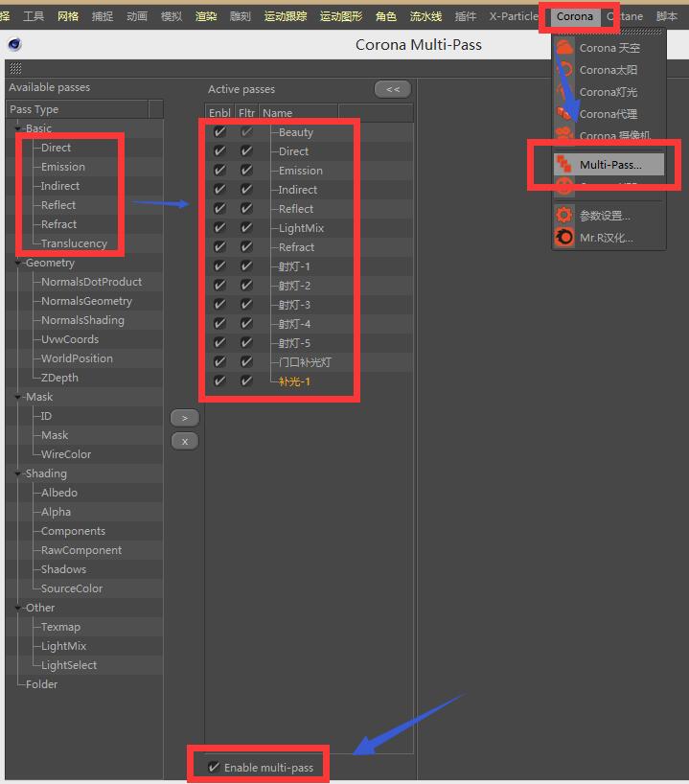Toggle the Fltr checkbox for Direct pass
Image resolution: width=689 pixels, height=784 pixels.
point(246,151)
